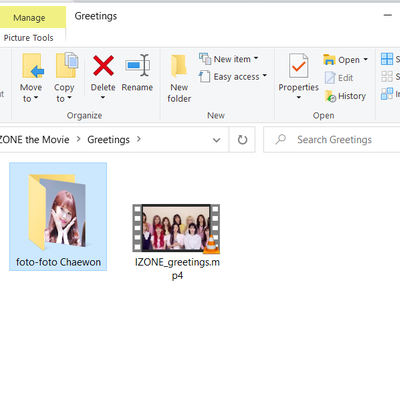The width and height of the screenshot is (400, 400).
Task: Open the Picture Tools ribbon tab
Action: (28, 38)
